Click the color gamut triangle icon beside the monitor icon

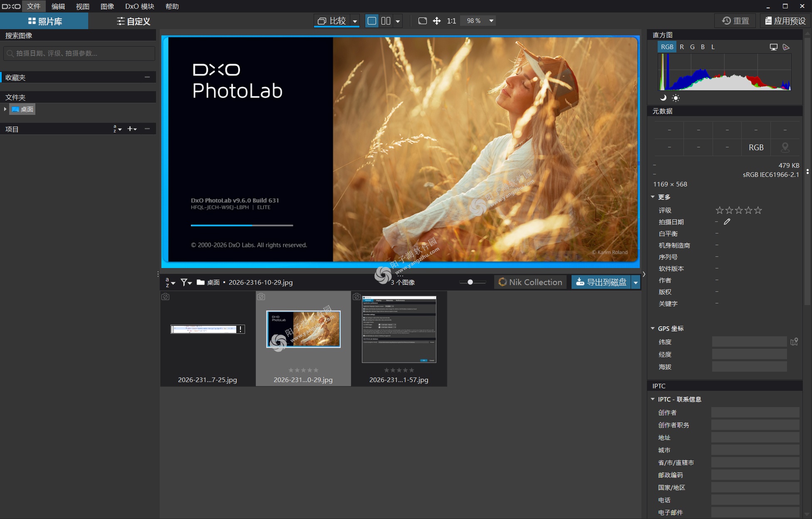pyautogui.click(x=786, y=47)
